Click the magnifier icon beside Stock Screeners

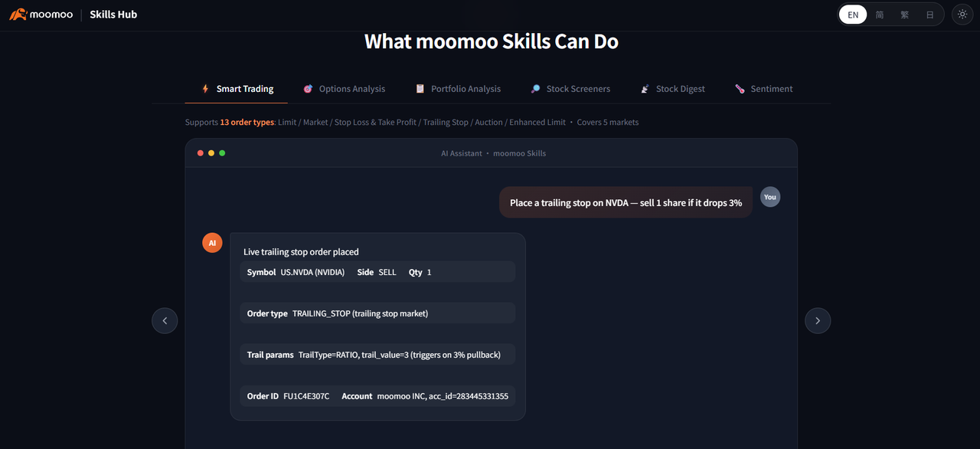click(535, 89)
